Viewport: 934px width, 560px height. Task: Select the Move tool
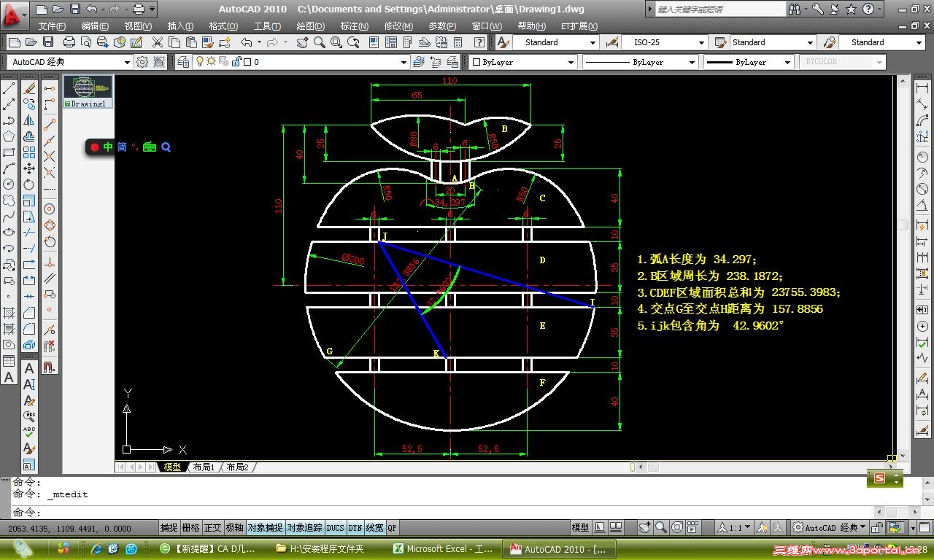[29, 168]
